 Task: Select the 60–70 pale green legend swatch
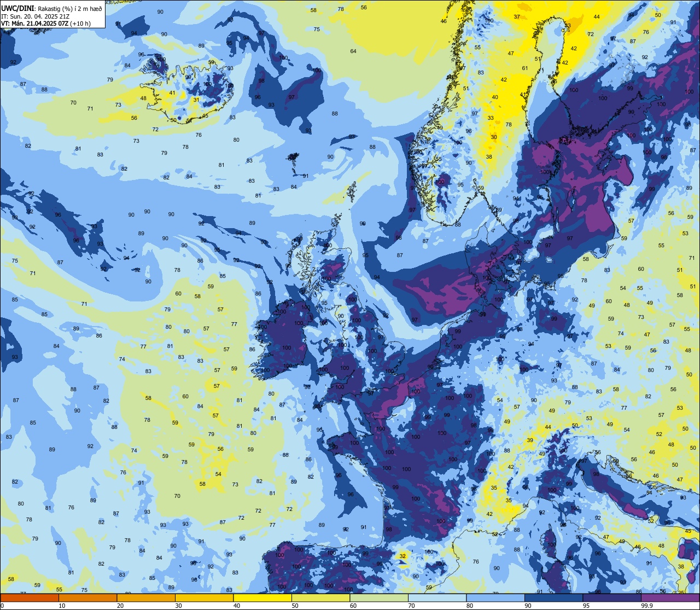[379, 598]
